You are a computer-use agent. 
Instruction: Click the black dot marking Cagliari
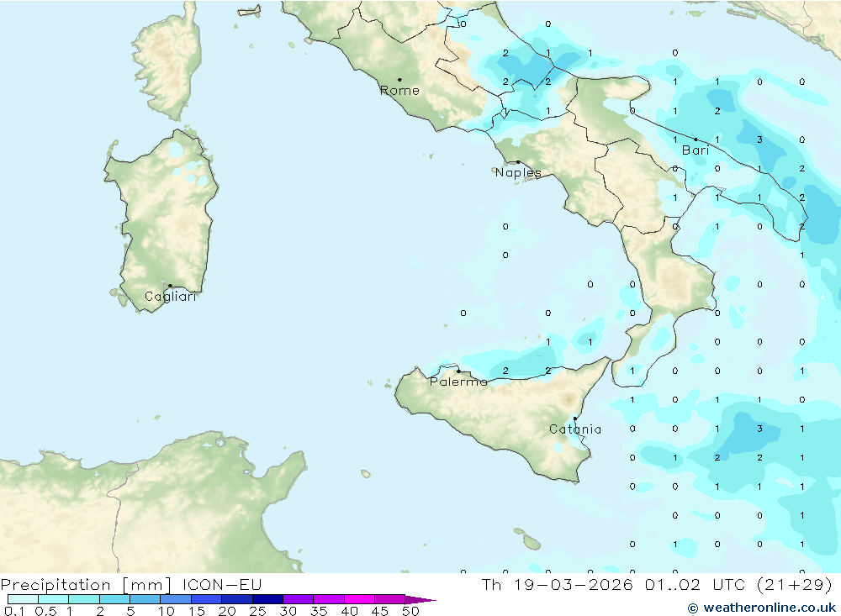170,286
